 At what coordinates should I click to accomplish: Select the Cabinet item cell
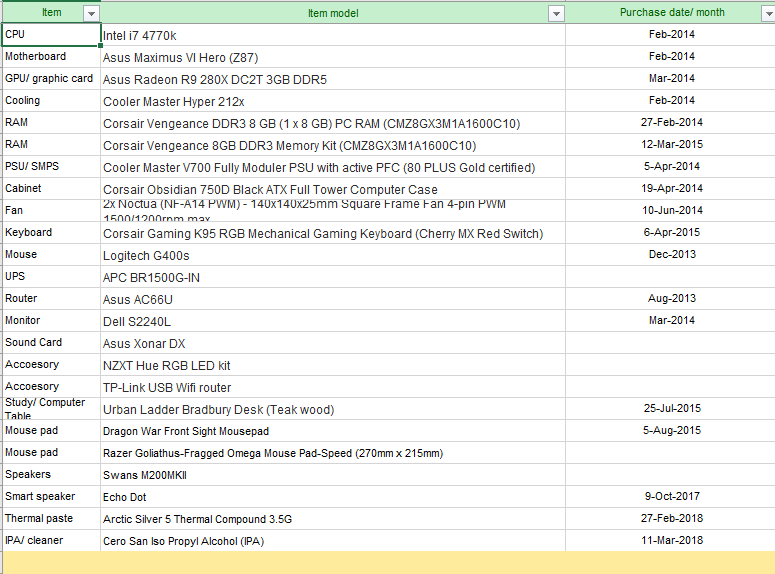pyautogui.click(x=51, y=188)
